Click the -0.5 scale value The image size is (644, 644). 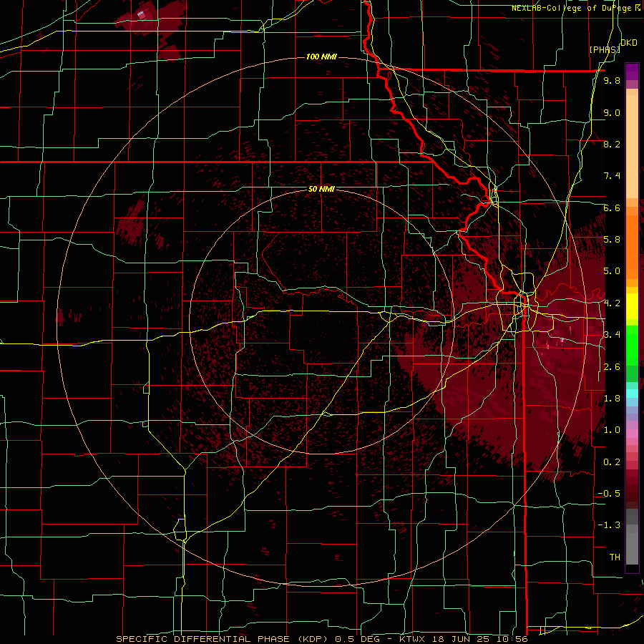pyautogui.click(x=609, y=494)
